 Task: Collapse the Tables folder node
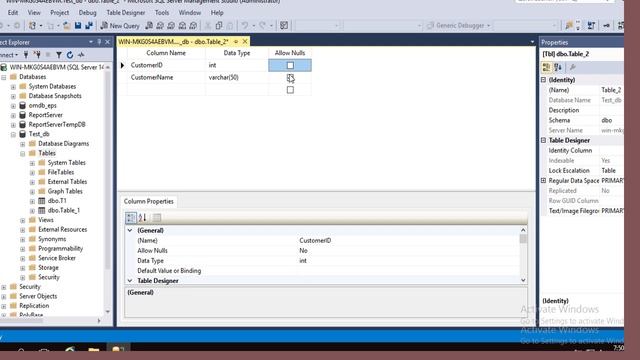[x=23, y=153]
